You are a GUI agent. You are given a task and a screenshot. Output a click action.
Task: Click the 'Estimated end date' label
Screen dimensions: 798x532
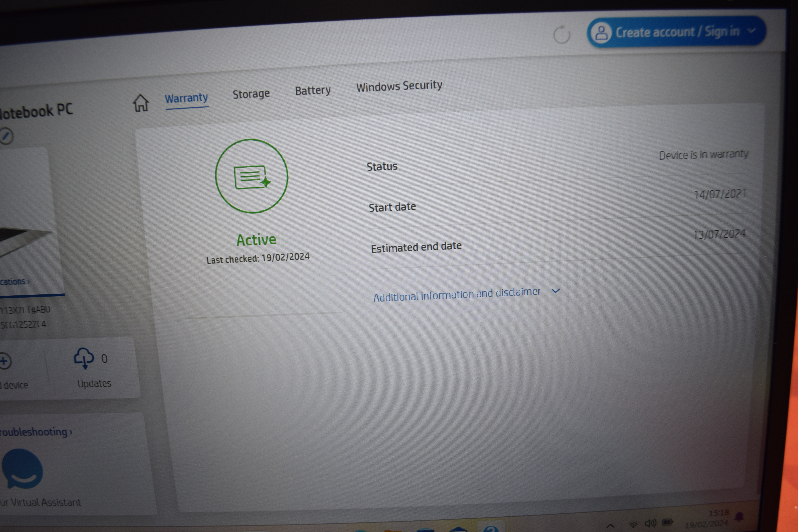(416, 247)
